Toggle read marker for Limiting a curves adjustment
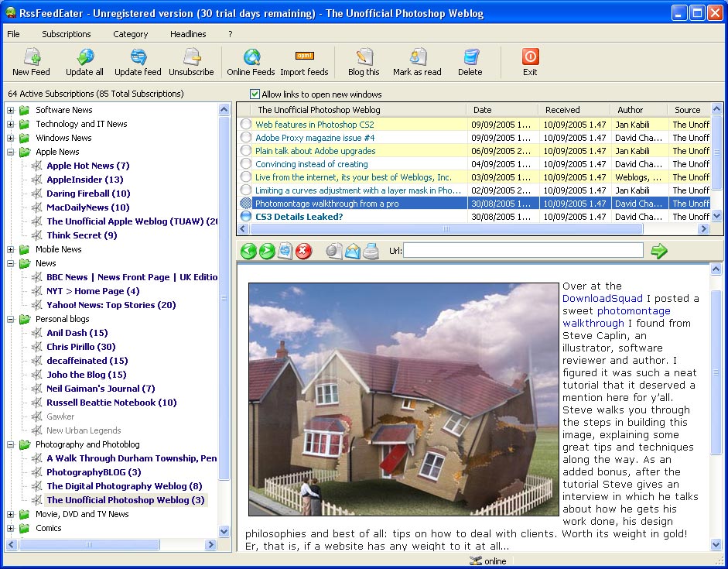The image size is (728, 569). pyautogui.click(x=245, y=190)
